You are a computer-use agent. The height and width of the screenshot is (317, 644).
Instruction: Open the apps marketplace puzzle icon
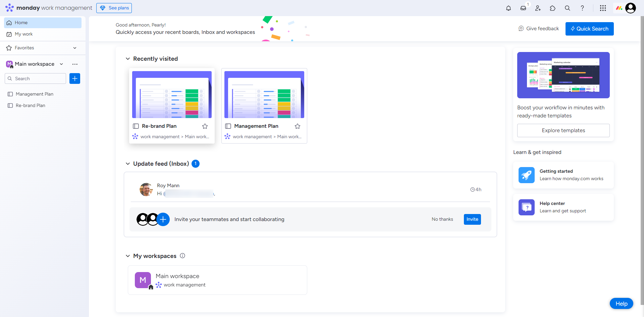tap(553, 8)
